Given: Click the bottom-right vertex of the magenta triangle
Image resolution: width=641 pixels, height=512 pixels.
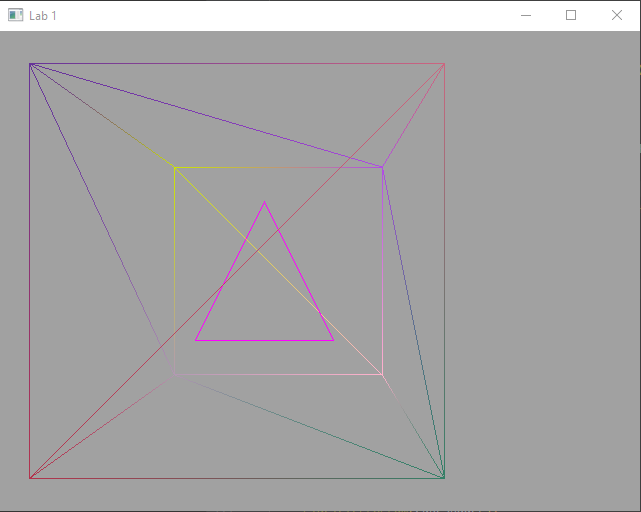Looking at the screenshot, I should tap(333, 340).
